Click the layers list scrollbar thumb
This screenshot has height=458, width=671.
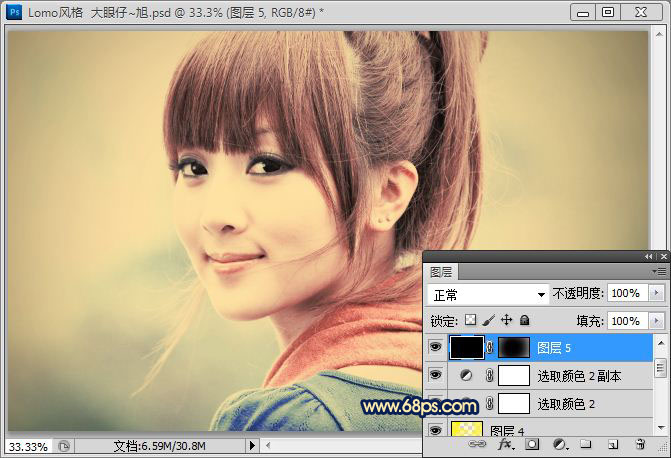(661, 368)
